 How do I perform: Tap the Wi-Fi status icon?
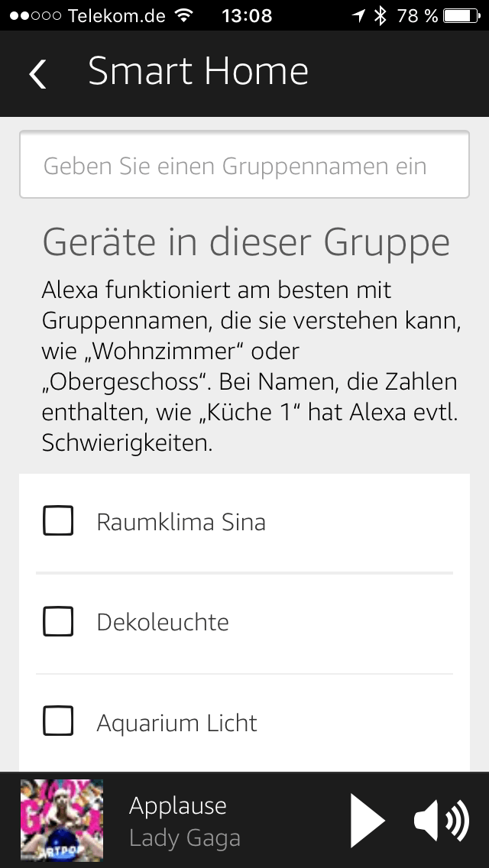pos(183,15)
